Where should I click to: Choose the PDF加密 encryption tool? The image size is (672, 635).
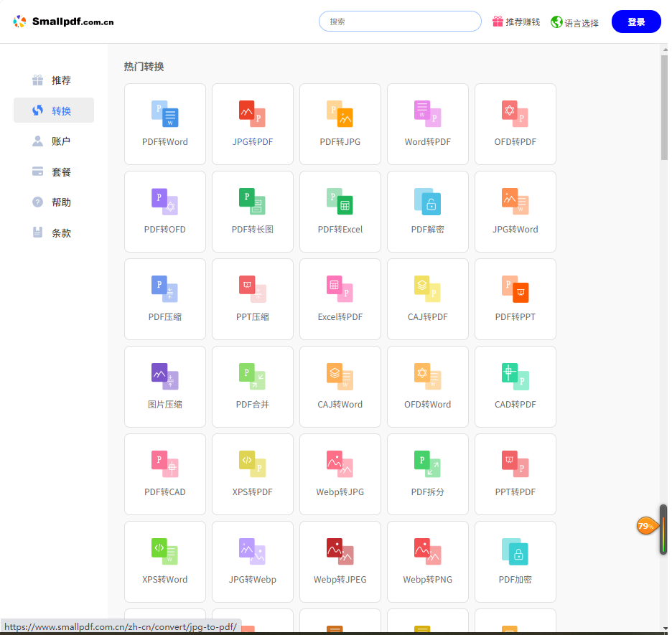515,561
